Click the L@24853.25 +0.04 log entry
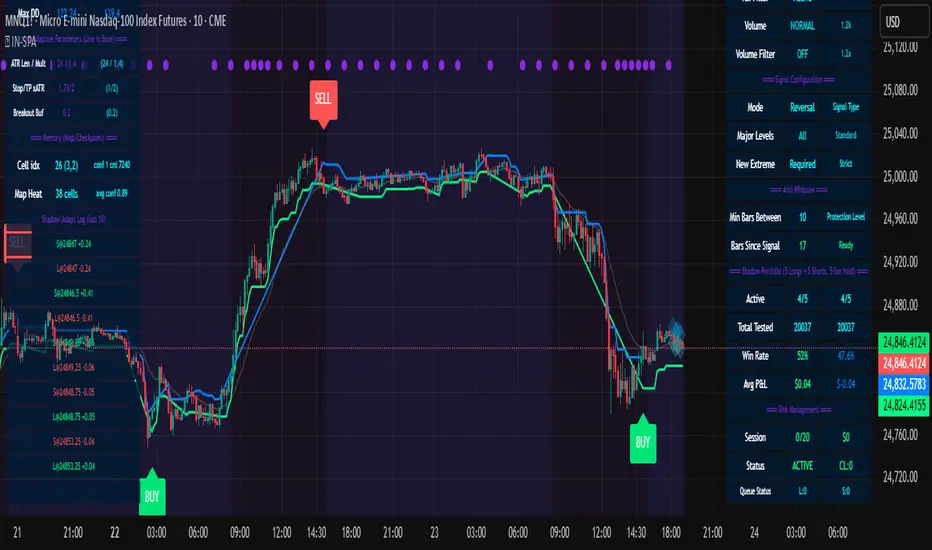The image size is (932, 550). coord(74,466)
